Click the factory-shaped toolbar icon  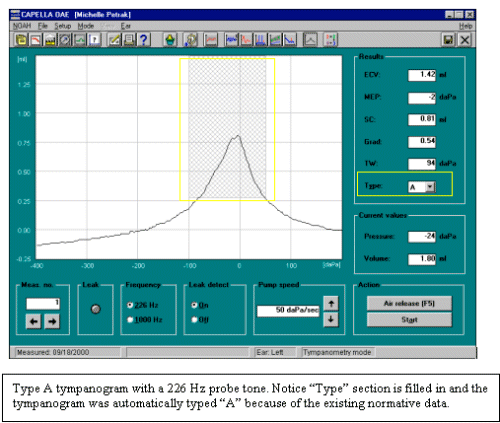click(x=50, y=40)
